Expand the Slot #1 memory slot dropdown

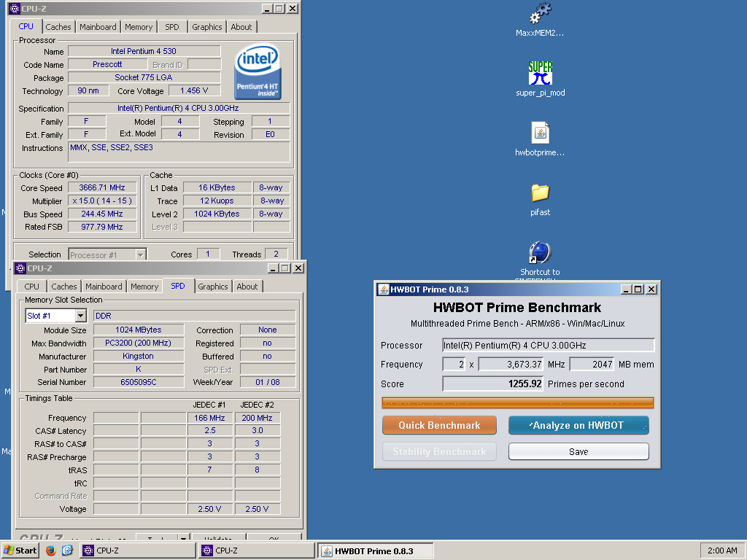click(x=80, y=316)
